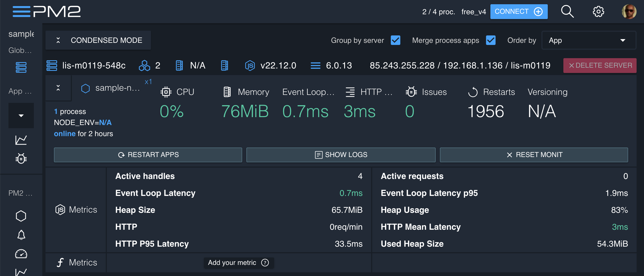Click the HTTP list icon
Image resolution: width=644 pixels, height=276 pixels.
[350, 92]
